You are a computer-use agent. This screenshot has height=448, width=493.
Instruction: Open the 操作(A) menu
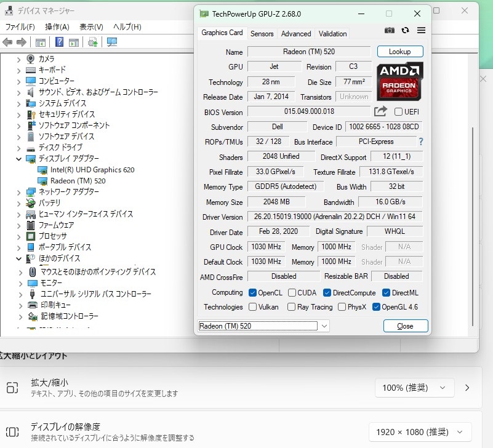(57, 27)
